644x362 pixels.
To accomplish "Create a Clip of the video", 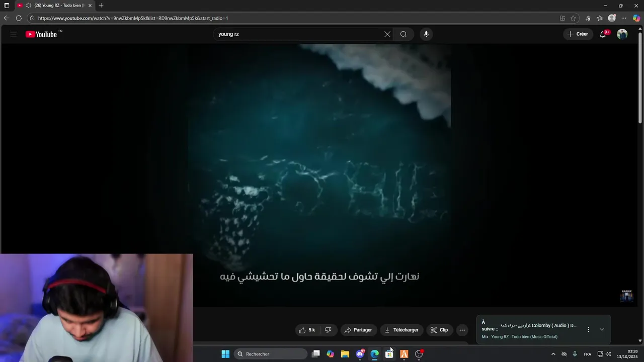I will tap(439, 330).
